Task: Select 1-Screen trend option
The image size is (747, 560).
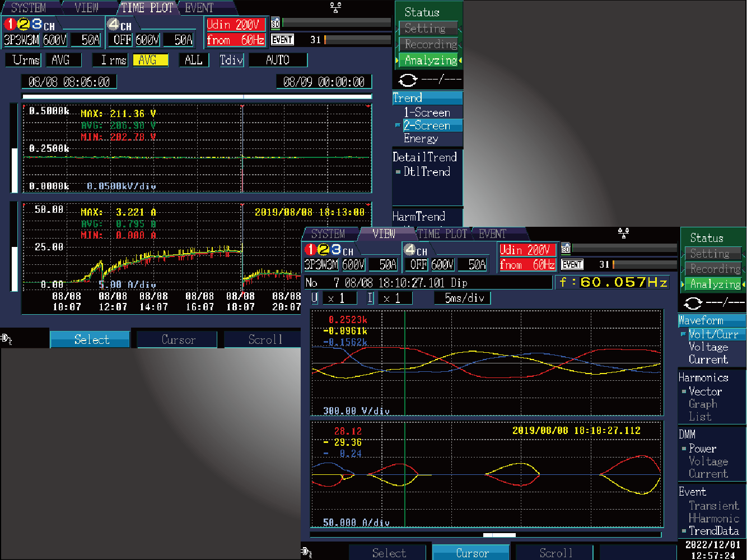Action: click(x=427, y=113)
